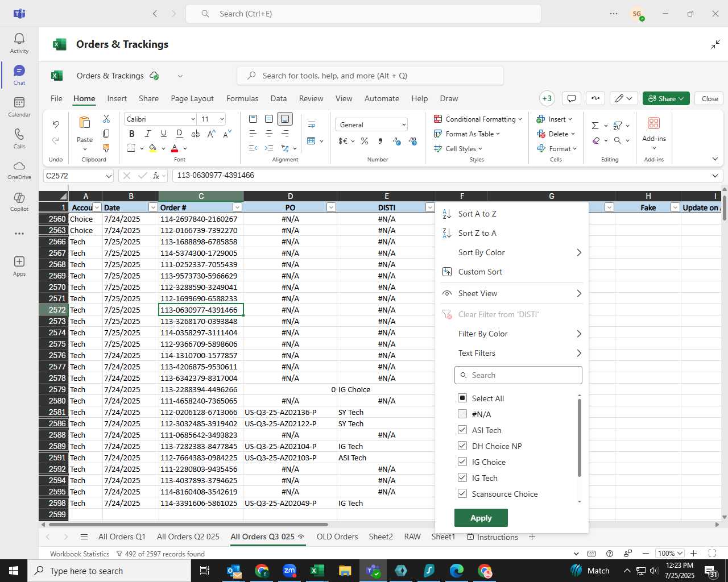Open the Insert ribbon tab
This screenshot has height=582, width=728.
[117, 98]
